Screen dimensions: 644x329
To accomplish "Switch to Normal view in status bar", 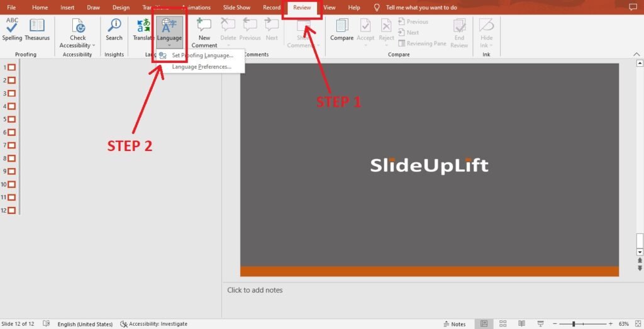I will point(484,324).
